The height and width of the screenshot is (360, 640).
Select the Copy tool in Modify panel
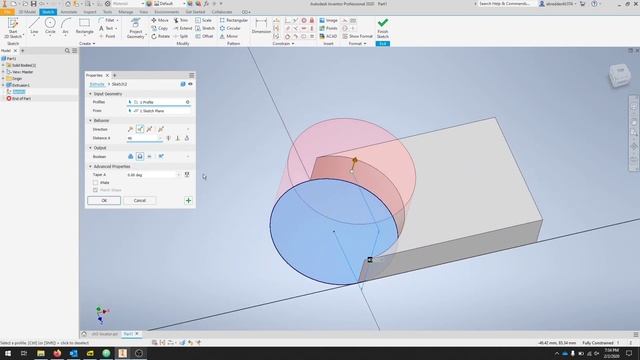coord(159,28)
